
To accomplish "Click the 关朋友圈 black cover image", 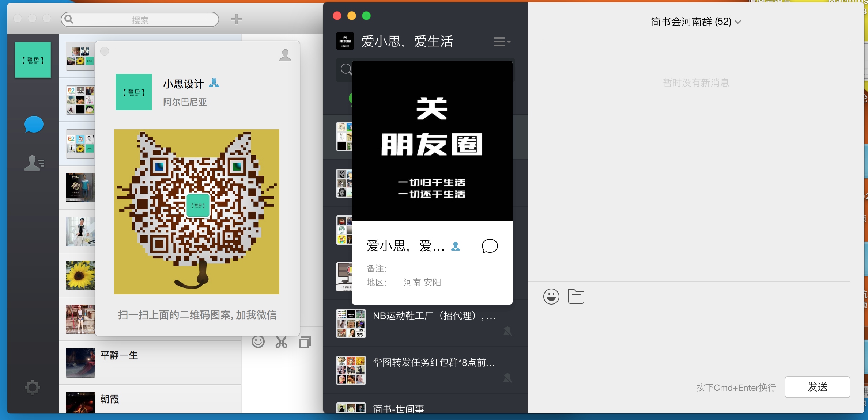I will [x=432, y=141].
